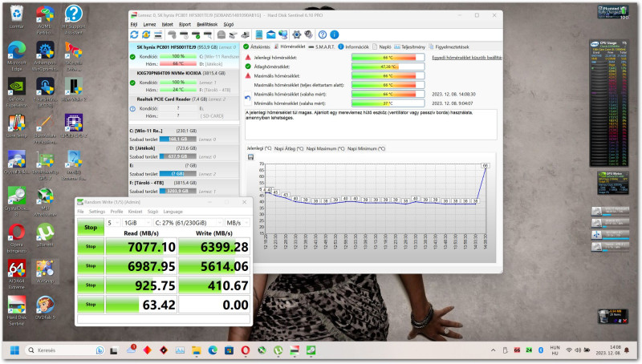Switch to the S.M.A.R.T. tab

322,47
